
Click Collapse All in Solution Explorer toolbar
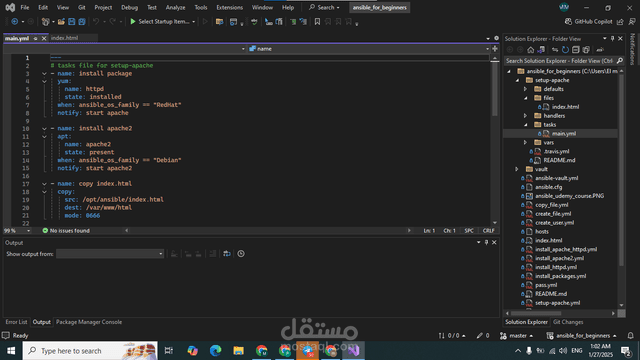click(576, 50)
